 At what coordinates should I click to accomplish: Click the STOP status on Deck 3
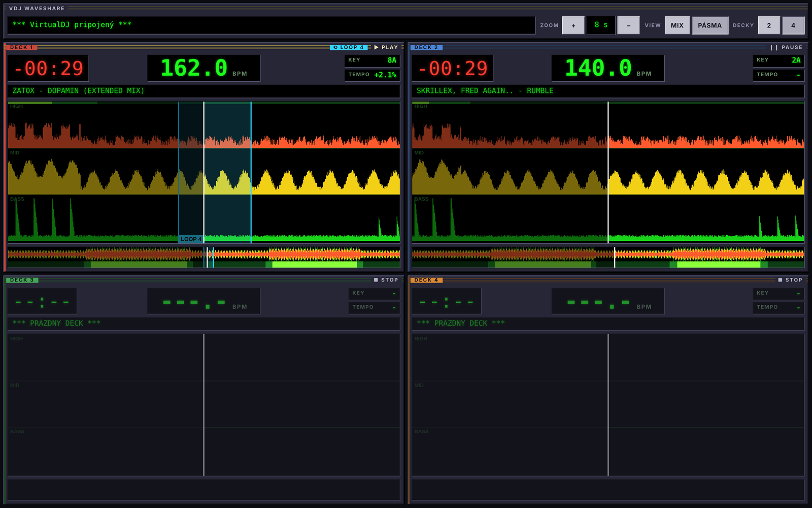(x=386, y=280)
